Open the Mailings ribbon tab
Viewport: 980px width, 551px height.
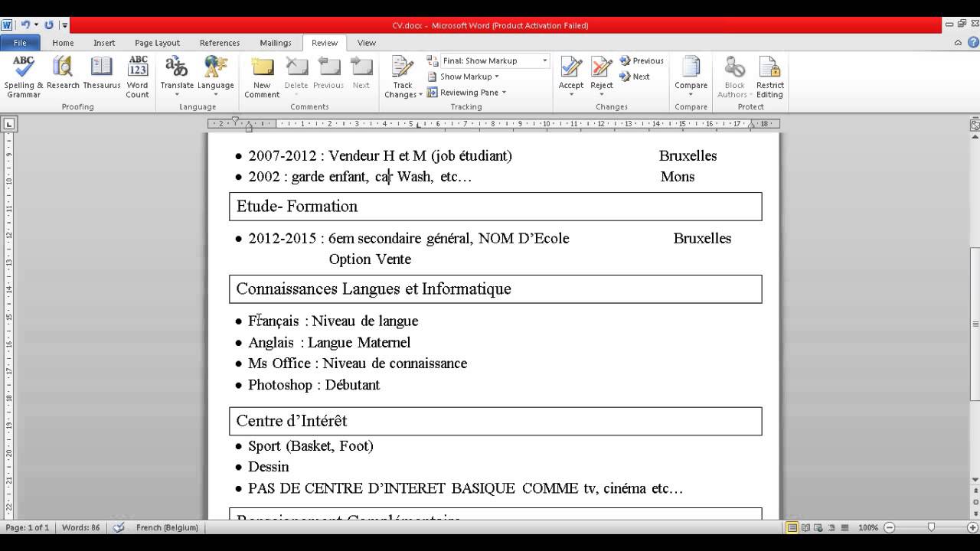[275, 43]
